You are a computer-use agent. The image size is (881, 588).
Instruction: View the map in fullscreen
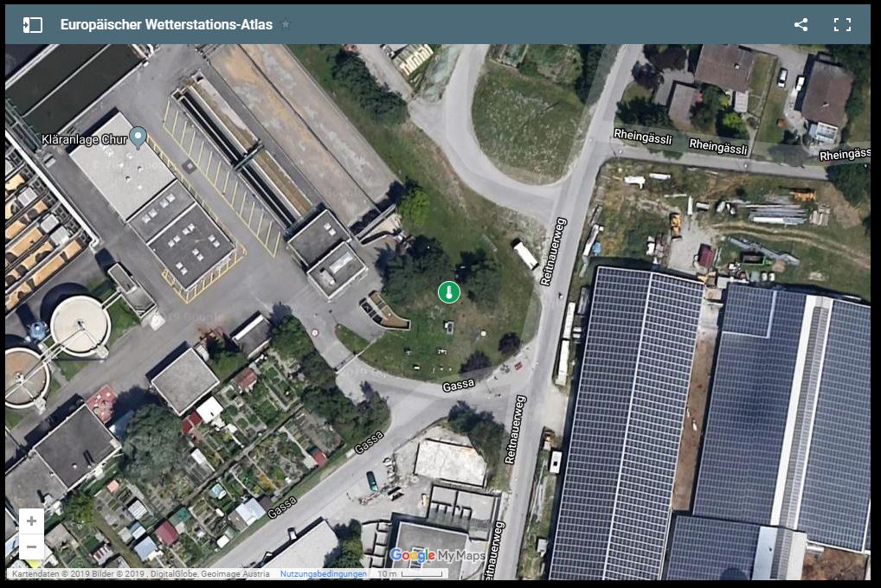tap(842, 25)
